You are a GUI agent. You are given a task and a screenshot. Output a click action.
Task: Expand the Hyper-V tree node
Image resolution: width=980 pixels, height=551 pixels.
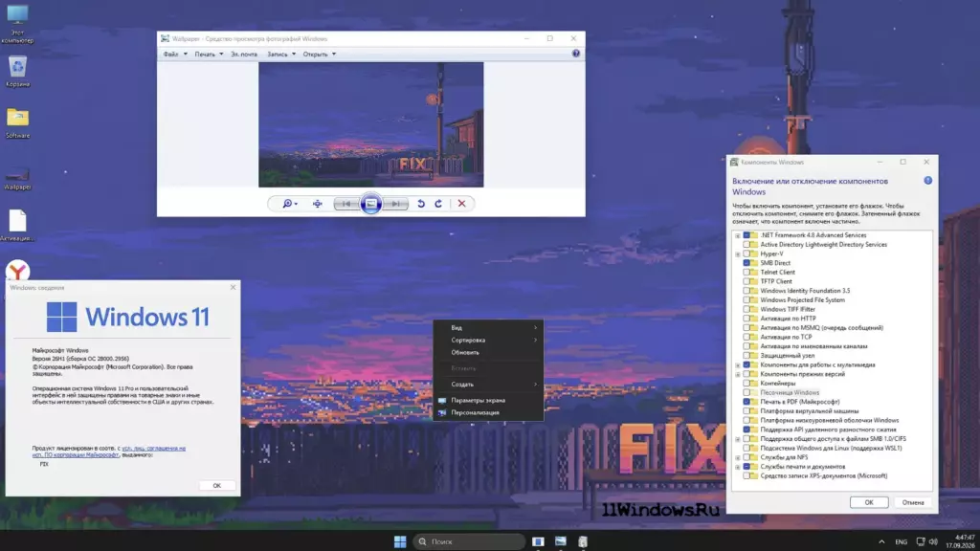(738, 254)
